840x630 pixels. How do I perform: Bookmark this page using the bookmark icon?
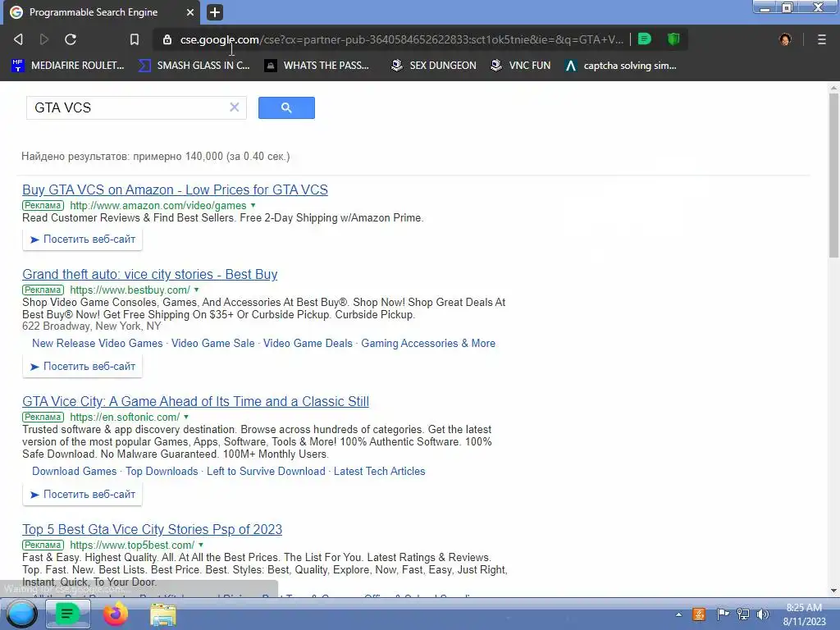point(135,39)
